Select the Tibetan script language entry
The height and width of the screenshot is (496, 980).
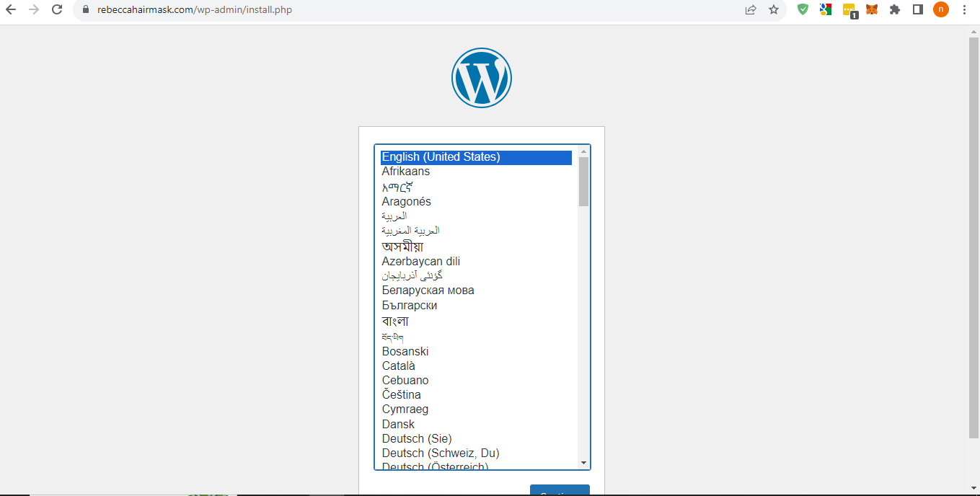click(x=476, y=337)
